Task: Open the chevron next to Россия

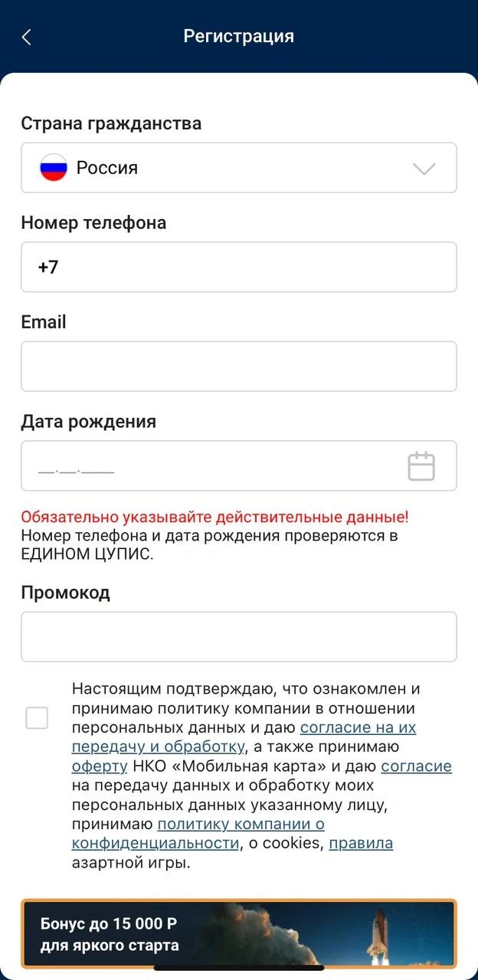Action: [423, 167]
